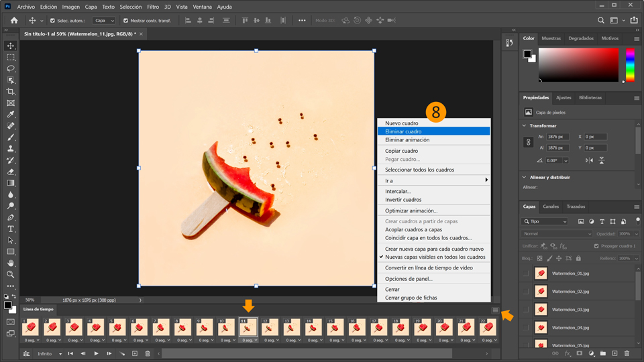Image resolution: width=644 pixels, height=362 pixels.
Task: Toggle the Selec. autom. checkbox
Action: tap(52, 21)
